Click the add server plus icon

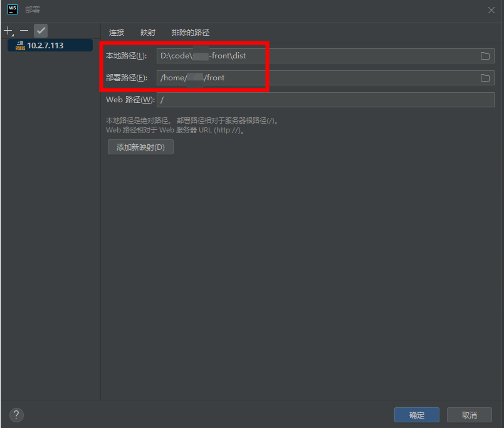pyautogui.click(x=8, y=31)
